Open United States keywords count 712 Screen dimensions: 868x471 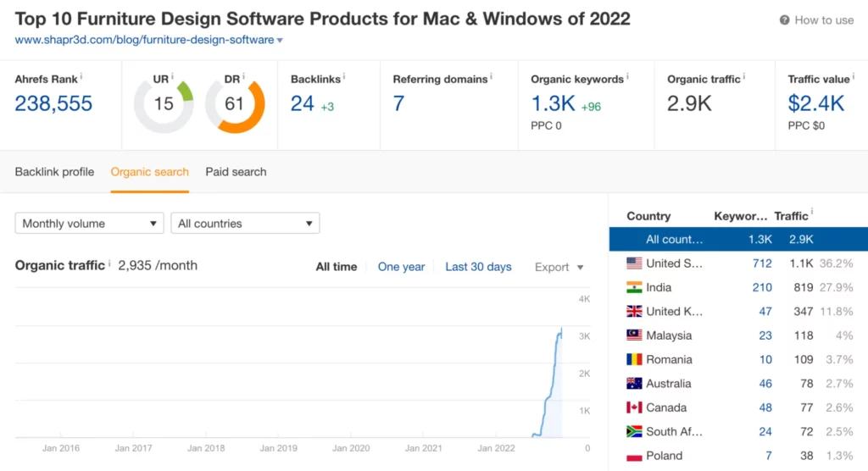(762, 263)
